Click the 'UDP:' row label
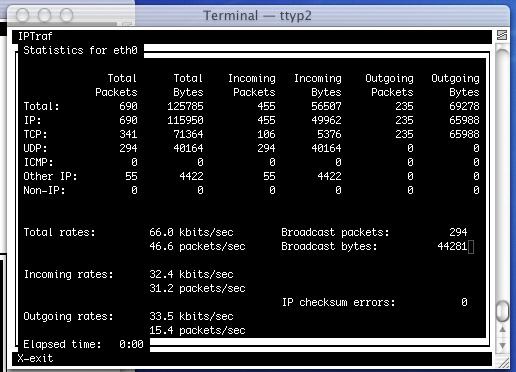The width and height of the screenshot is (516, 372). pyautogui.click(x=35, y=148)
